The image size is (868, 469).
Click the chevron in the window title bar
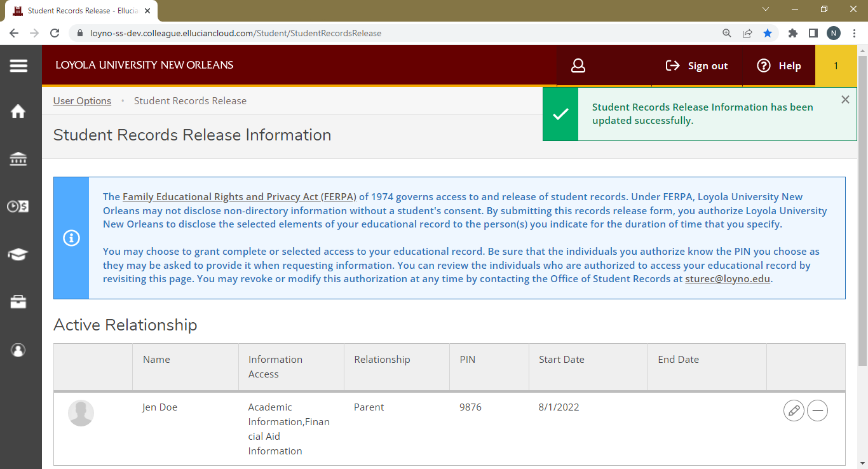coord(766,10)
